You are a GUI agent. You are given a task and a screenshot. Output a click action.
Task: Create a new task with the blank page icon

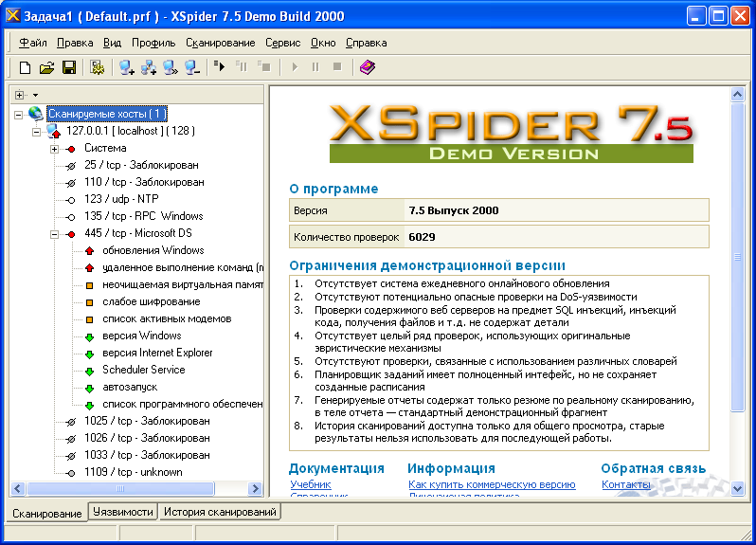[25, 67]
